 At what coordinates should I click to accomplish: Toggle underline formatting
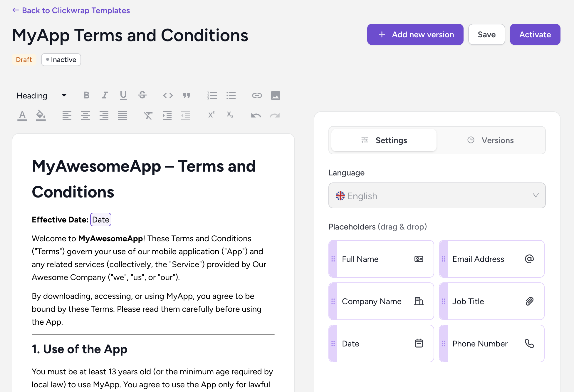point(123,95)
